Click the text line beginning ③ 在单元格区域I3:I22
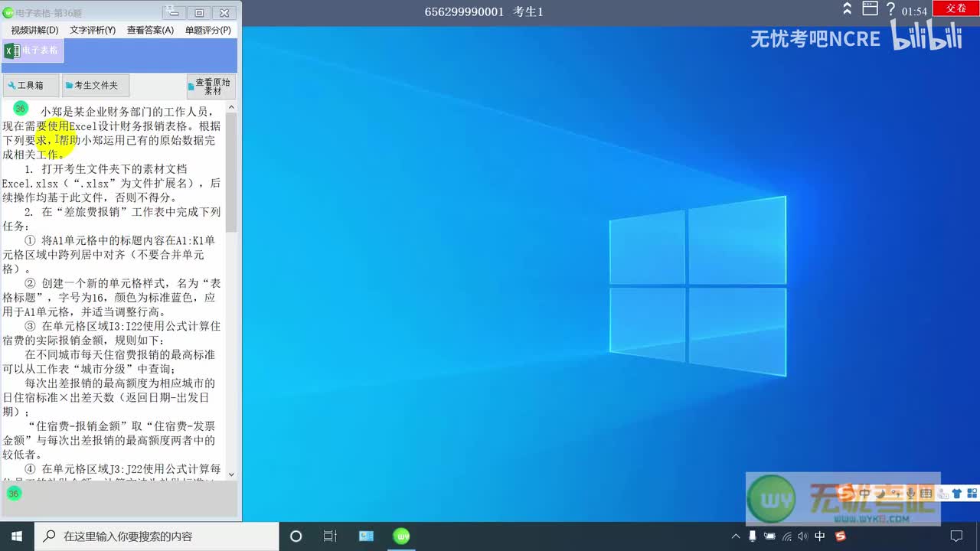Image resolution: width=980 pixels, height=551 pixels. click(122, 326)
